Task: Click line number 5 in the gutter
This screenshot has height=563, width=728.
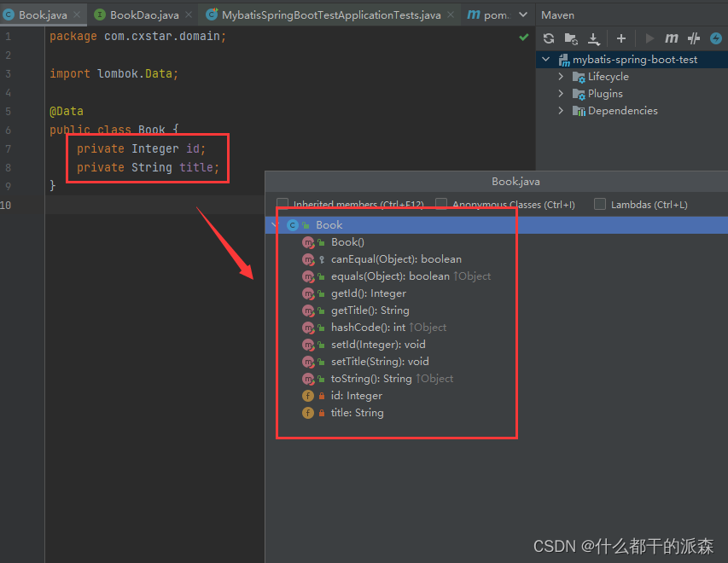Action: [8, 112]
